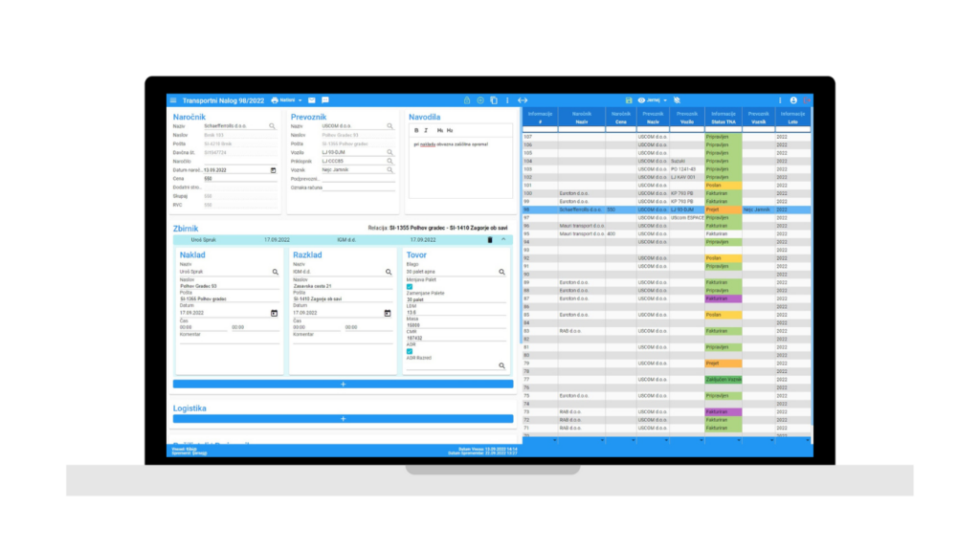Click the Prevoznik Vozilo column header
980x551 pixels.
pos(686,118)
